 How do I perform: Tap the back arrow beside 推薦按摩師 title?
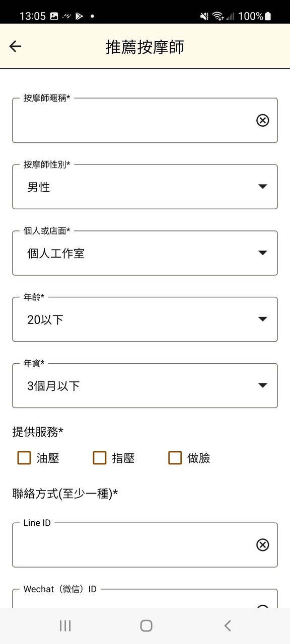pos(15,46)
